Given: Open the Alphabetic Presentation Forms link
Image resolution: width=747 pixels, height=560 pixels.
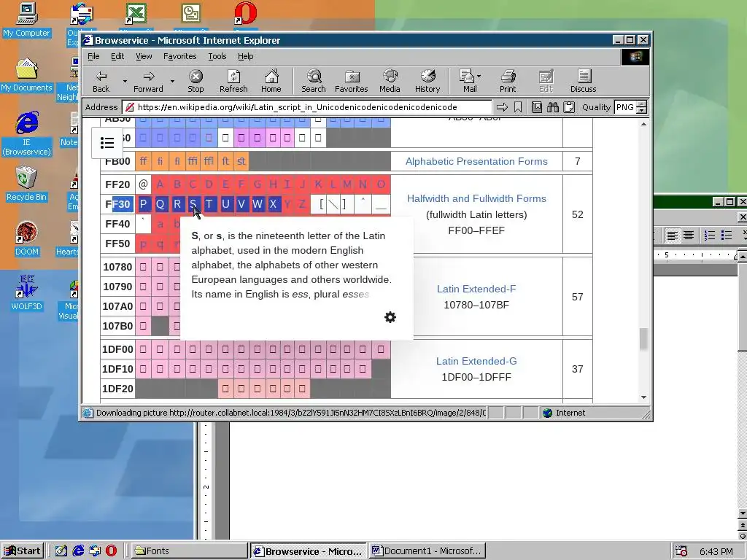Looking at the screenshot, I should pos(476,161).
